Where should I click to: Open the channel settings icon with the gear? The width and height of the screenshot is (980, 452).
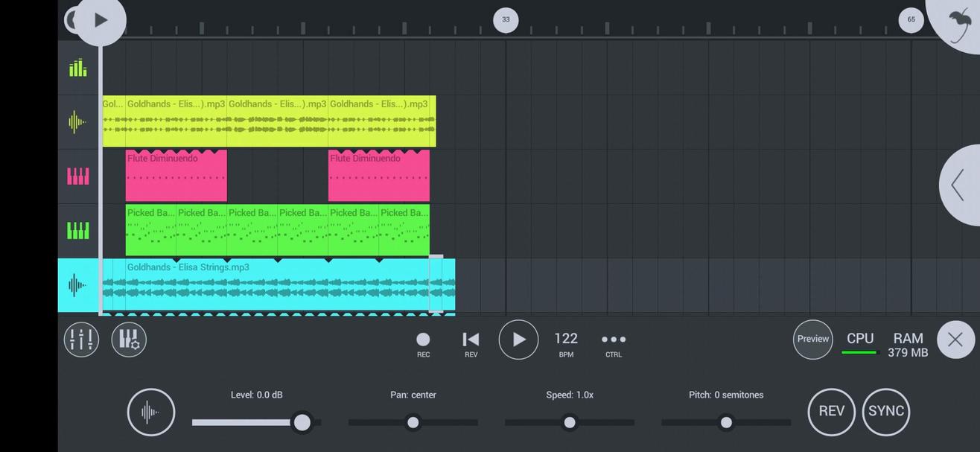(x=129, y=340)
